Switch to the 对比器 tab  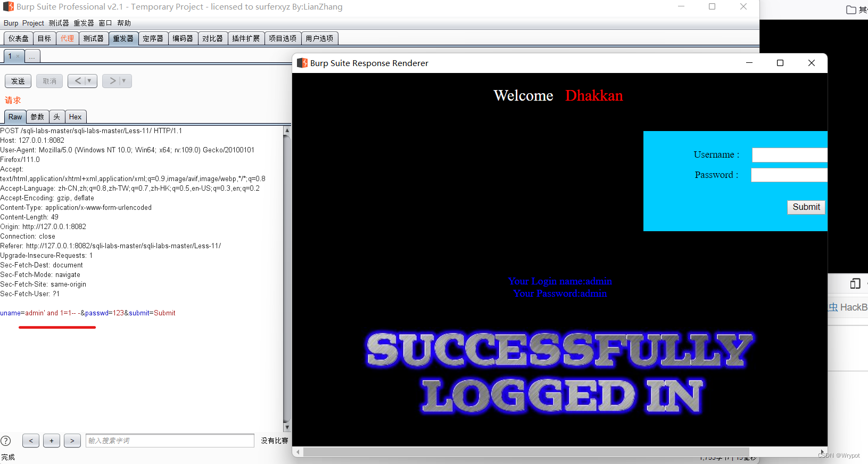(213, 38)
